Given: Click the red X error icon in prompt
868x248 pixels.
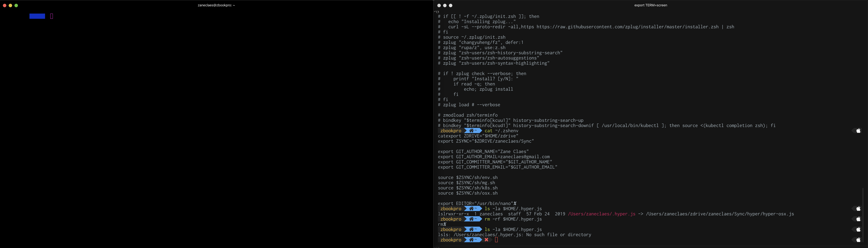Looking at the screenshot, I should [487, 240].
